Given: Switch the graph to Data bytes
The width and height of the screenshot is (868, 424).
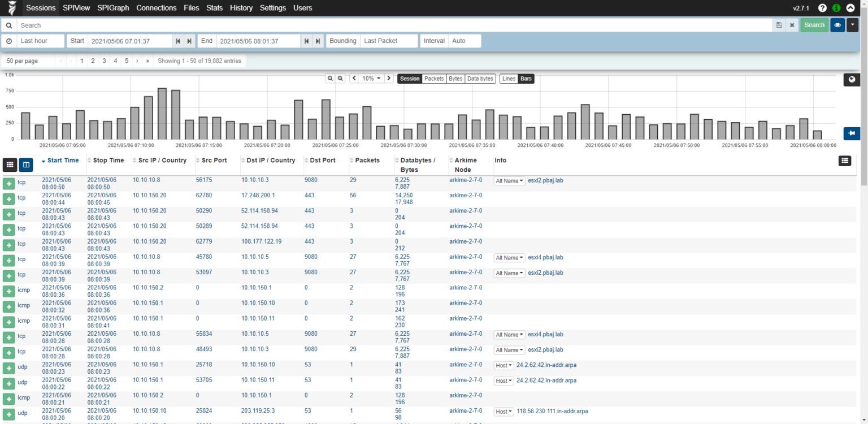Looking at the screenshot, I should coord(480,79).
